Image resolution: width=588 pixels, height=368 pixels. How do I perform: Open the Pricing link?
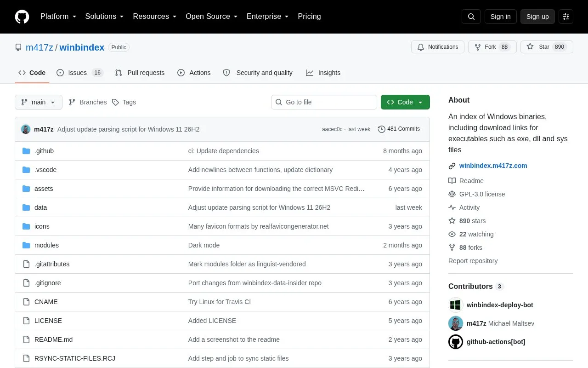point(309,17)
